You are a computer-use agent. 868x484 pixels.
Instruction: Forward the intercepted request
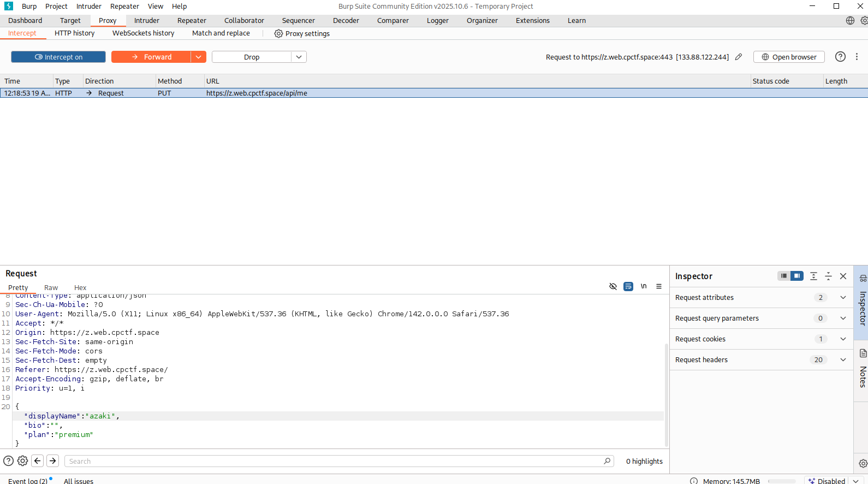tap(151, 57)
